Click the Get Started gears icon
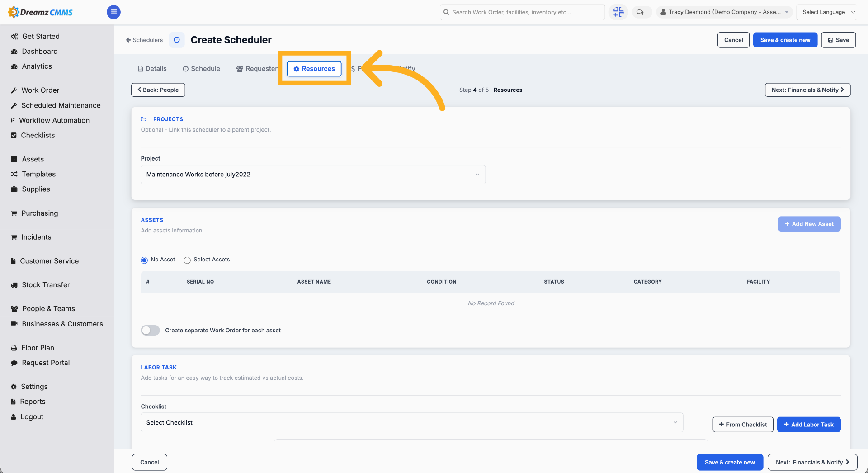Screen dimensions: 868x473 point(14,37)
